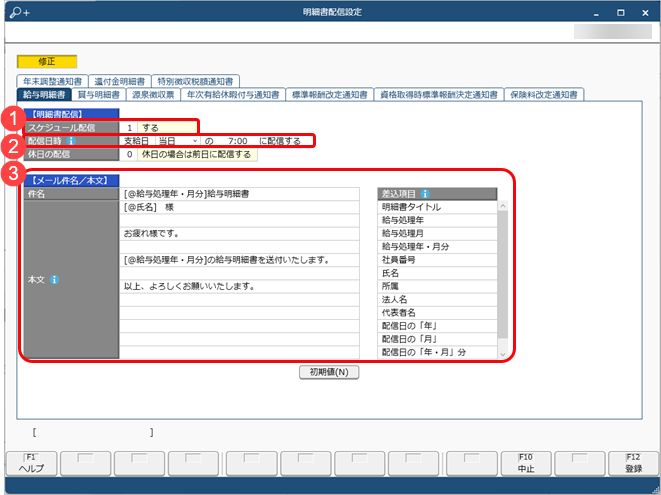Image resolution: width=661 pixels, height=495 pixels.
Task: Select 給与処理月 merge item
Action: (x=438, y=234)
